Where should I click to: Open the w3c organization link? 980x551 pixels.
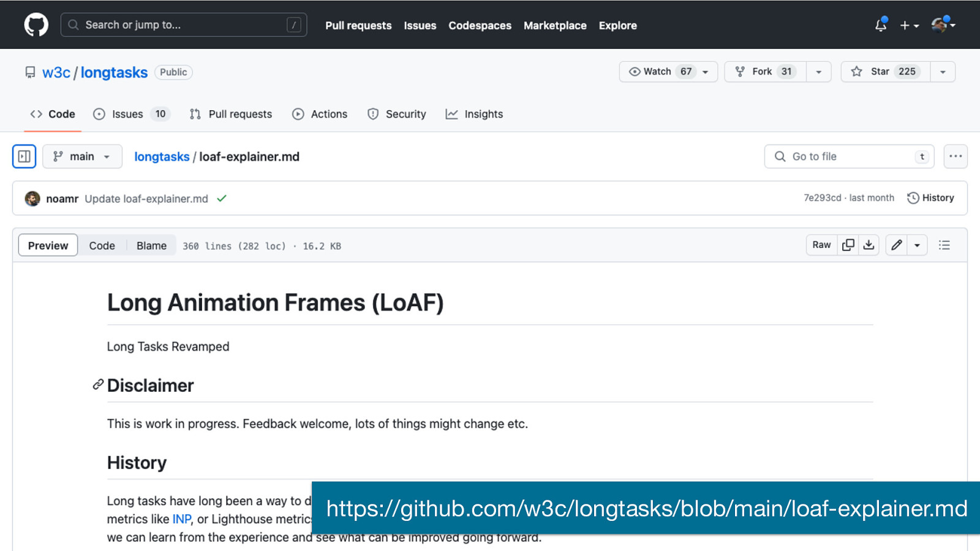pyautogui.click(x=56, y=72)
